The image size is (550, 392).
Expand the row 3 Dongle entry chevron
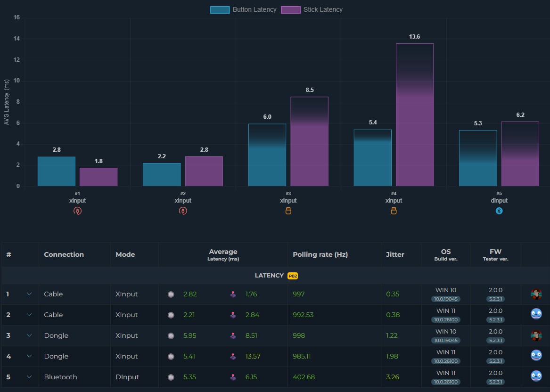pos(29,336)
